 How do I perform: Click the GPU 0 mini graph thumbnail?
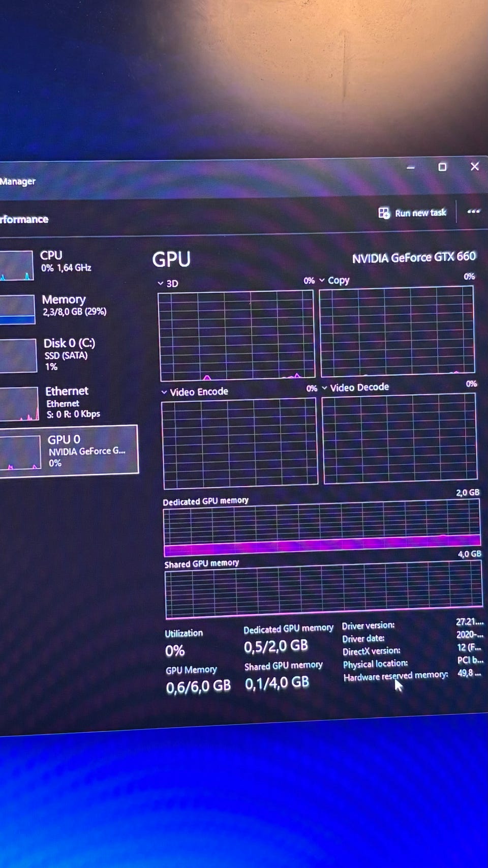[x=20, y=453]
